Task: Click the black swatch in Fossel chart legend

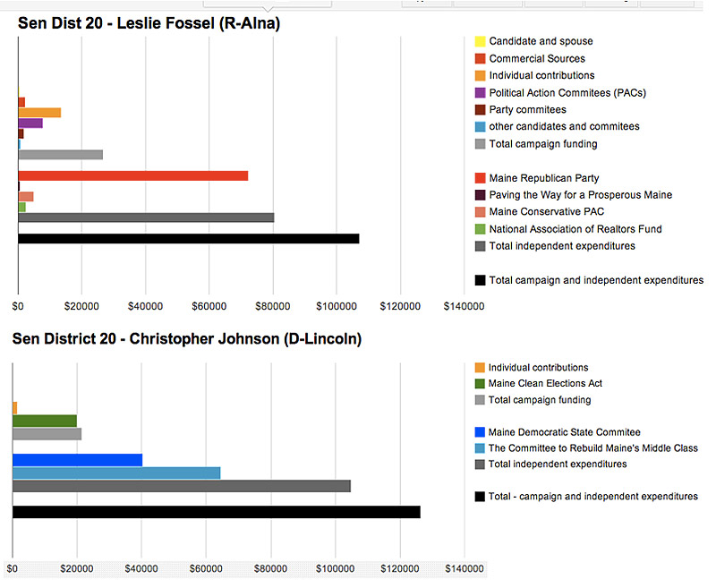Action: click(480, 280)
